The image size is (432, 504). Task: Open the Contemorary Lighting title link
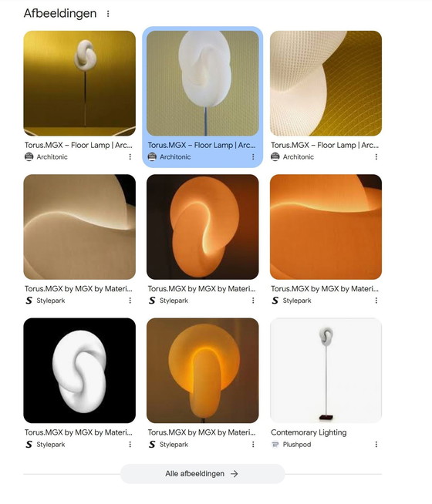click(309, 432)
